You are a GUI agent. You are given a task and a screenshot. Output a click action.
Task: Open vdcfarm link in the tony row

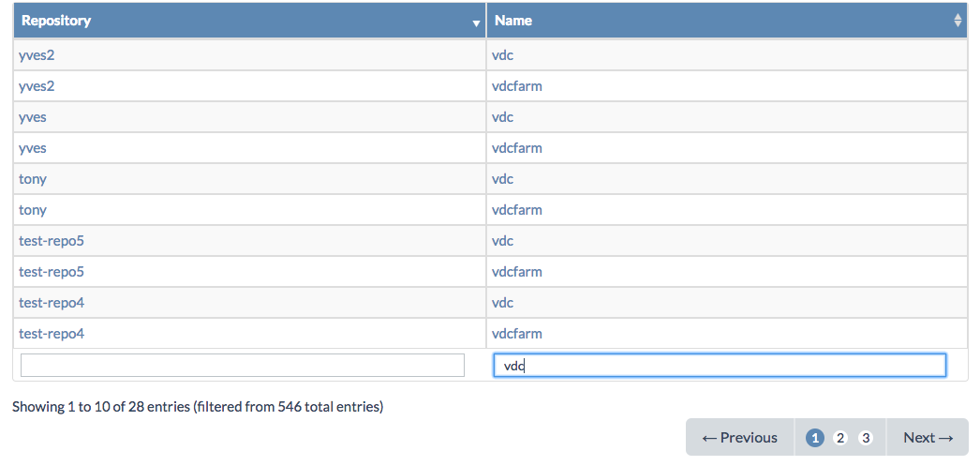click(516, 210)
